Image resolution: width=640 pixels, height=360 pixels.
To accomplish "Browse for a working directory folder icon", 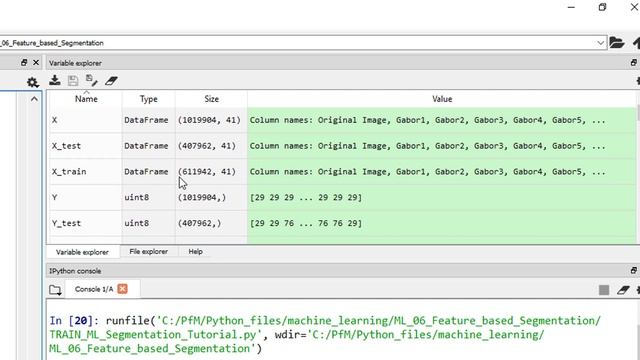I will (617, 42).
